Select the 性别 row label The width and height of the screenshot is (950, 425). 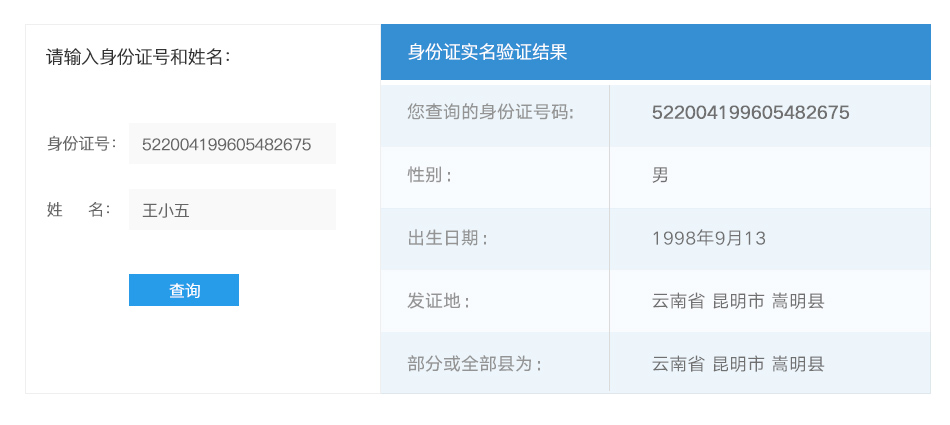coord(429,176)
